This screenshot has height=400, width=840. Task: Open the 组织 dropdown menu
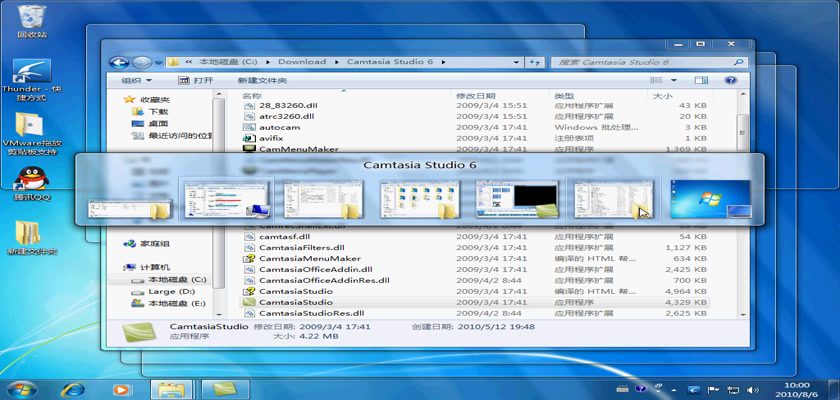pyautogui.click(x=136, y=80)
